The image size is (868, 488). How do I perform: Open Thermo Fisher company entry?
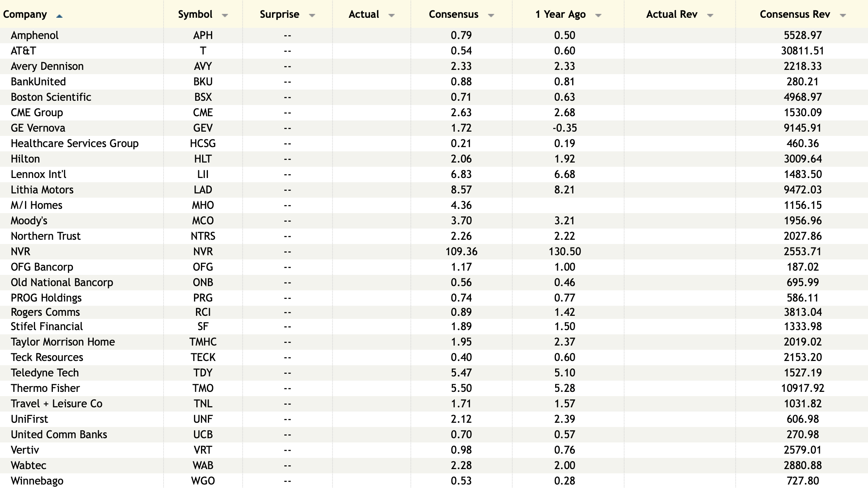(x=45, y=388)
